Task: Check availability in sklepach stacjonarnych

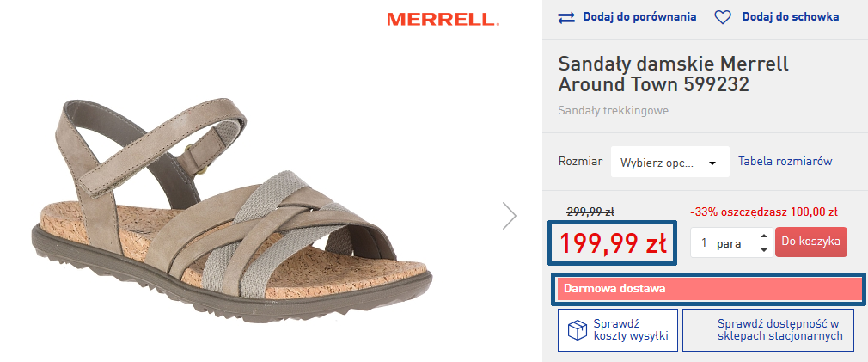Action: point(768,330)
